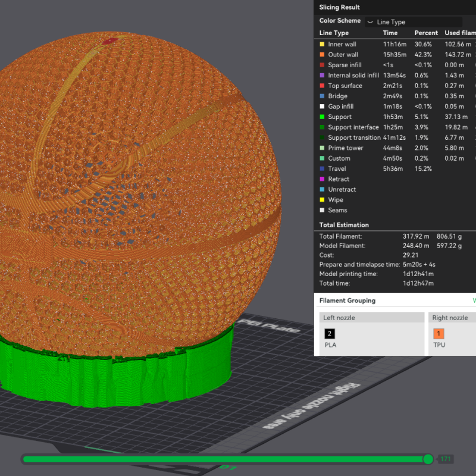
Task: Click the Support interface legend row
Action: [353, 127]
